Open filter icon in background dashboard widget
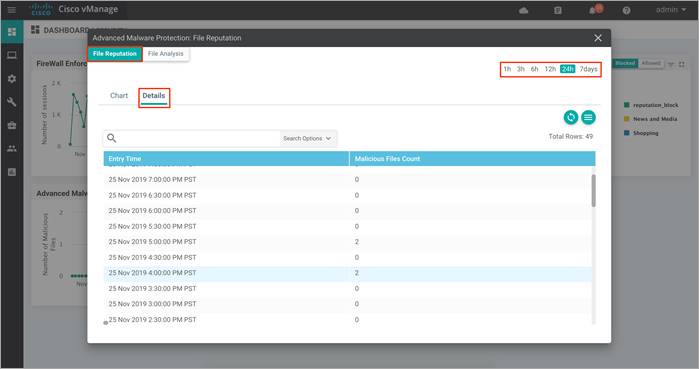699x369 pixels. 671,64
